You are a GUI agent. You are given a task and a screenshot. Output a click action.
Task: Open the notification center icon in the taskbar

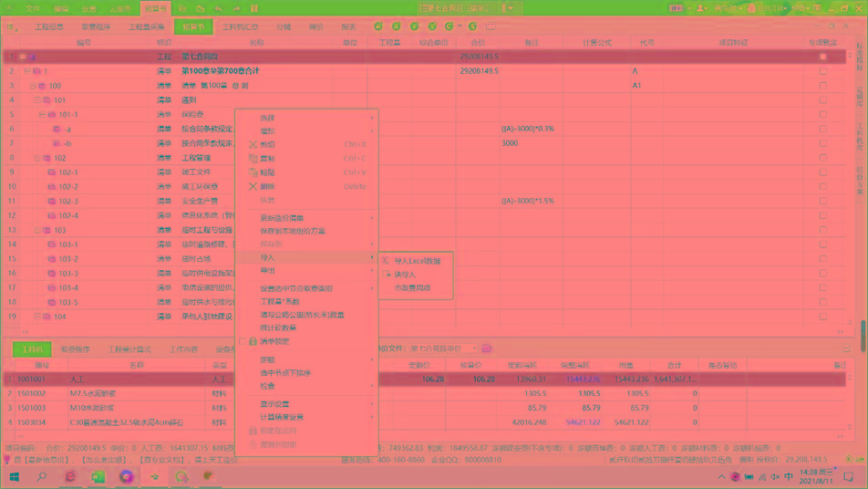coord(849,476)
